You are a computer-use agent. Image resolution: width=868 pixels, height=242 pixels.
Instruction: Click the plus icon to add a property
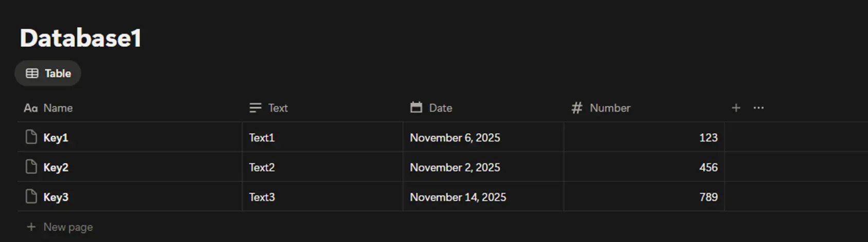coord(736,108)
